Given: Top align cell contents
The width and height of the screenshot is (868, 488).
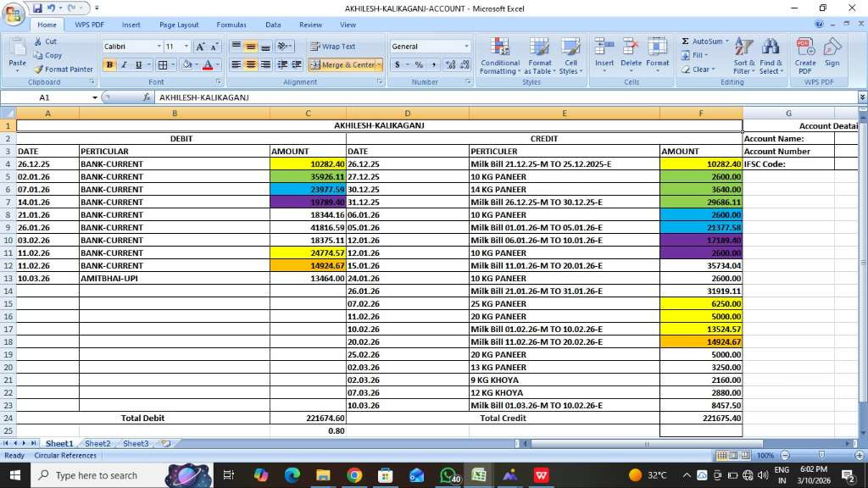Looking at the screenshot, I should click(x=236, y=47).
